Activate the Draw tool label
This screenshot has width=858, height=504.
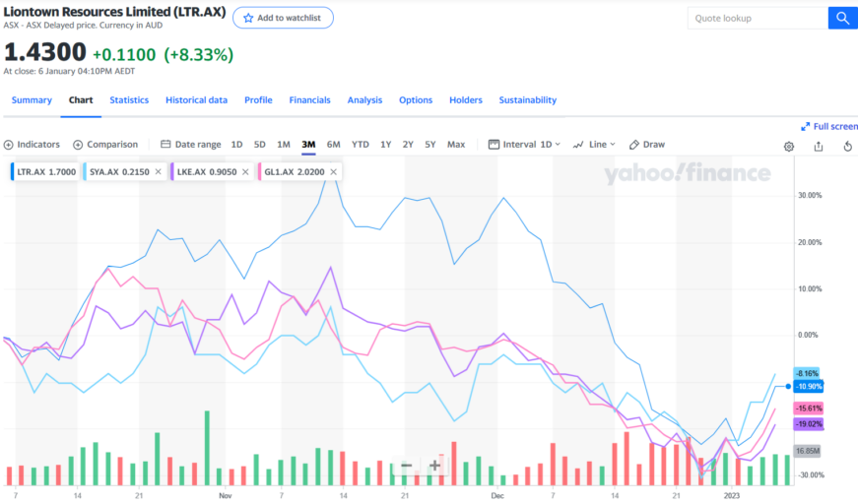654,145
